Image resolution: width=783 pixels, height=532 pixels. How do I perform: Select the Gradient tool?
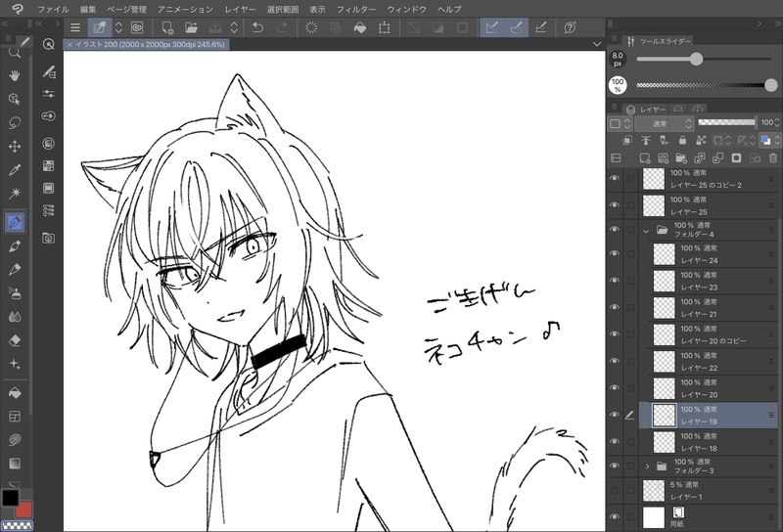point(15,464)
